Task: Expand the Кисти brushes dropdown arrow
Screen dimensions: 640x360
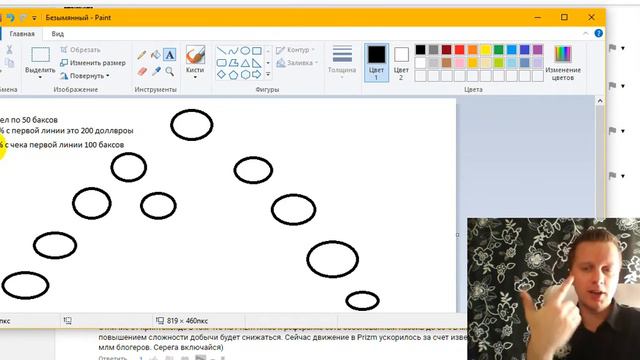Action: pos(195,77)
